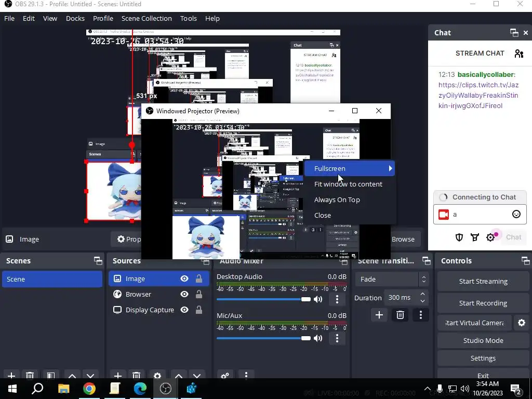The height and width of the screenshot is (399, 532).
Task: Open source properties gear in Sources toolbar
Action: pyautogui.click(x=157, y=375)
